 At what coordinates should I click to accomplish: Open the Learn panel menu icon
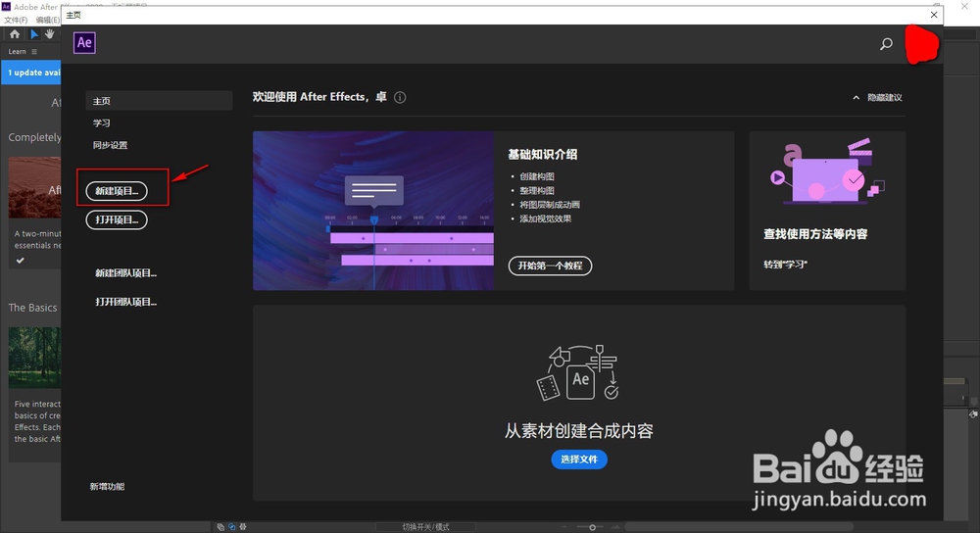click(33, 52)
